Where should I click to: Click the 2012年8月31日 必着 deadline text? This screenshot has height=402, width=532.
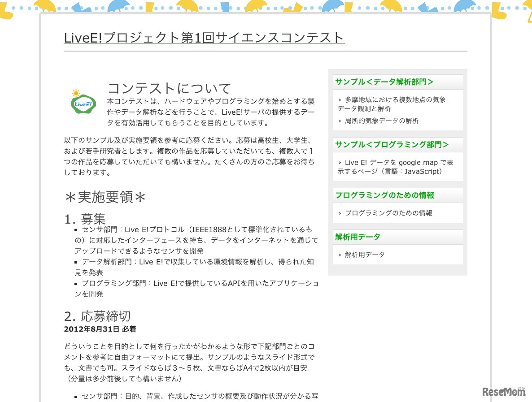point(100,329)
